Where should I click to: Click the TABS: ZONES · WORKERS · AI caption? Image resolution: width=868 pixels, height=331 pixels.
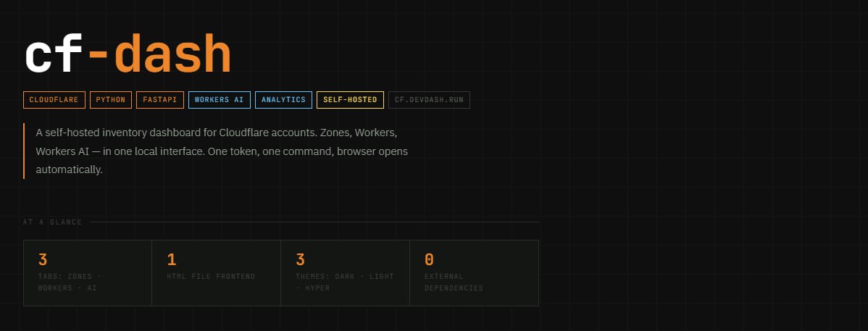pos(70,282)
